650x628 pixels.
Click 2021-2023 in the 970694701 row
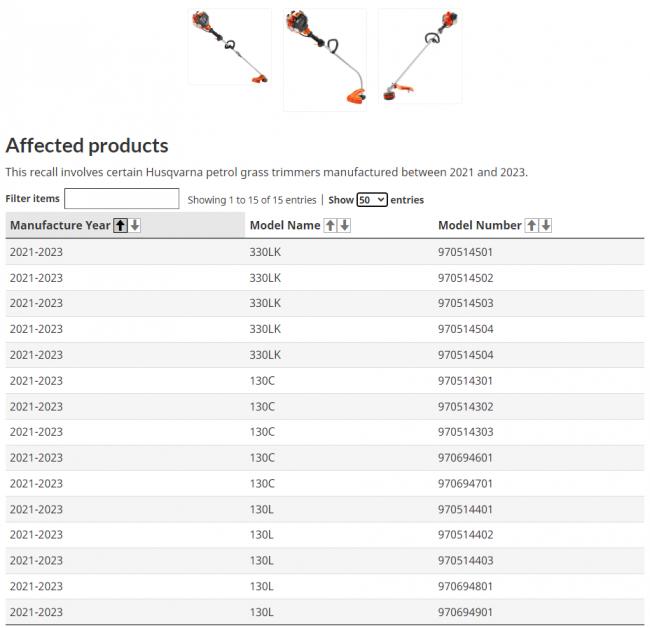pyautogui.click(x=36, y=483)
